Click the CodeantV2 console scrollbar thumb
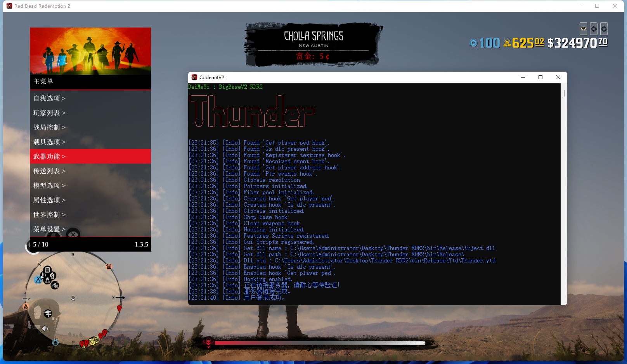The height and width of the screenshot is (364, 627). pyautogui.click(x=564, y=93)
